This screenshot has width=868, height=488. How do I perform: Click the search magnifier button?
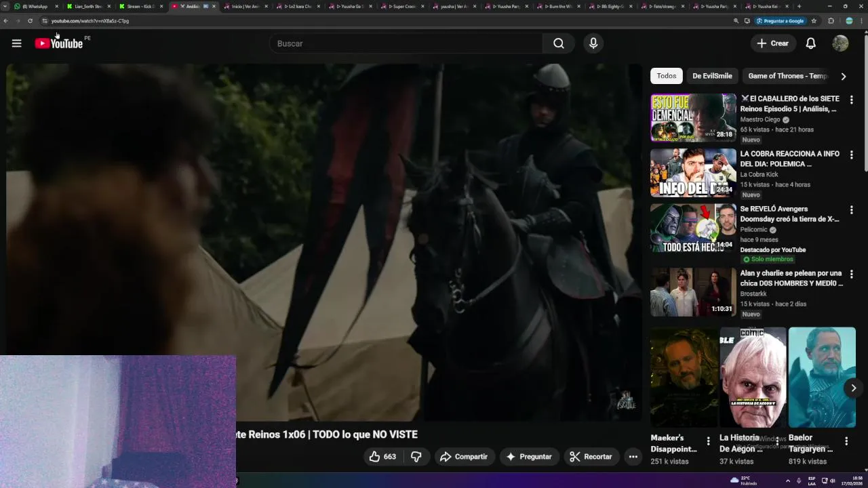[558, 43]
